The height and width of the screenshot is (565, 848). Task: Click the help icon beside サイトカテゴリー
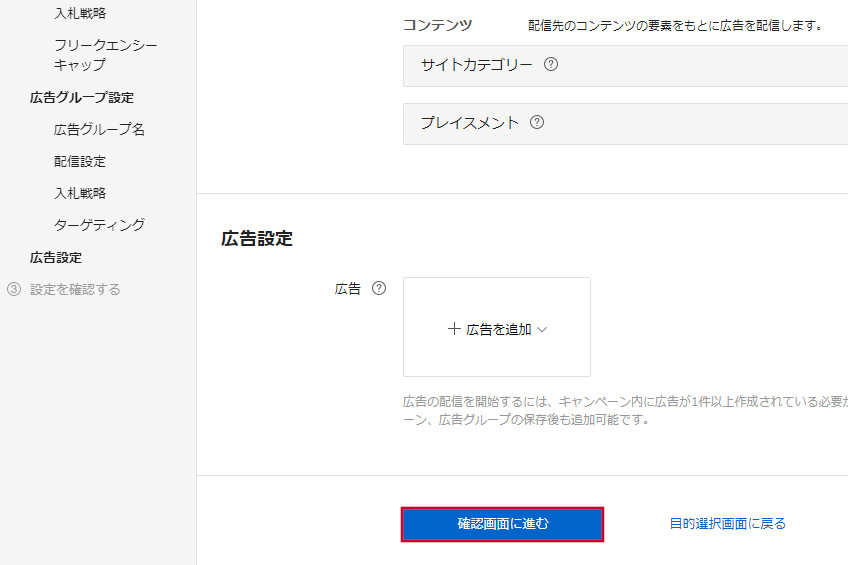tap(551, 65)
